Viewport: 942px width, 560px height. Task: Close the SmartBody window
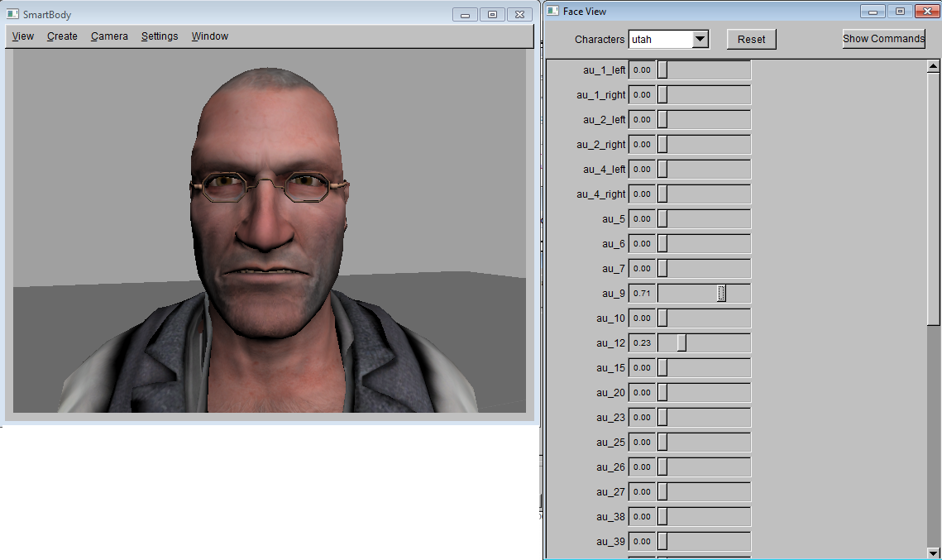pos(519,14)
